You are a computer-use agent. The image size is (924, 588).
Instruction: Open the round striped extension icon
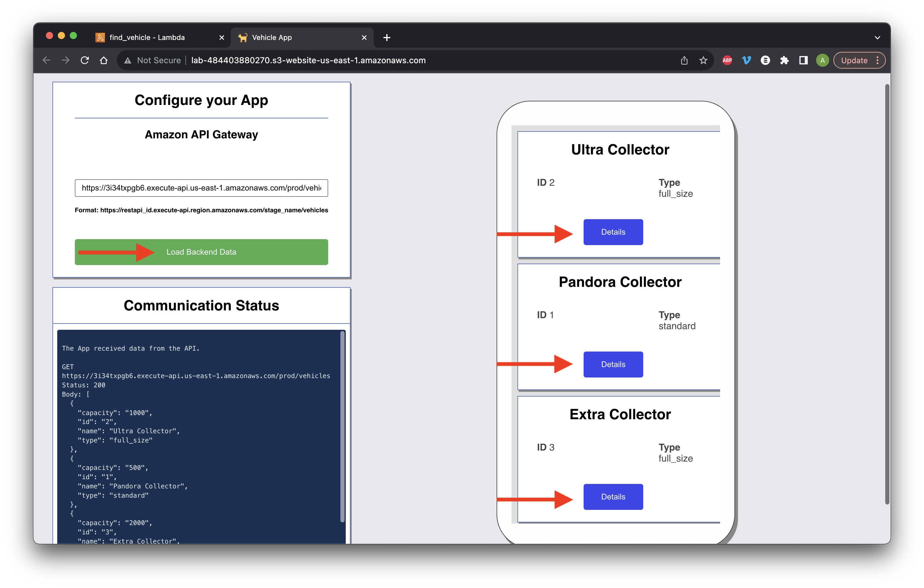click(x=765, y=60)
